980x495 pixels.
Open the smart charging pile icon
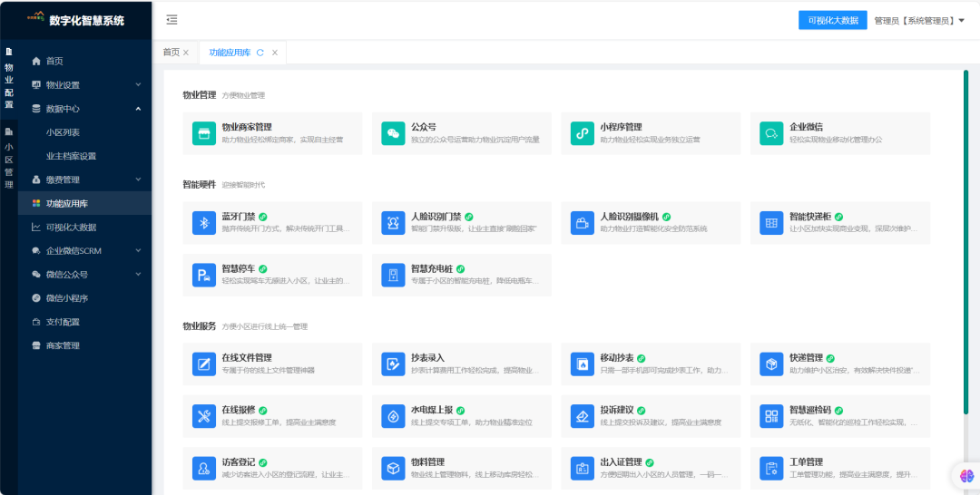393,275
